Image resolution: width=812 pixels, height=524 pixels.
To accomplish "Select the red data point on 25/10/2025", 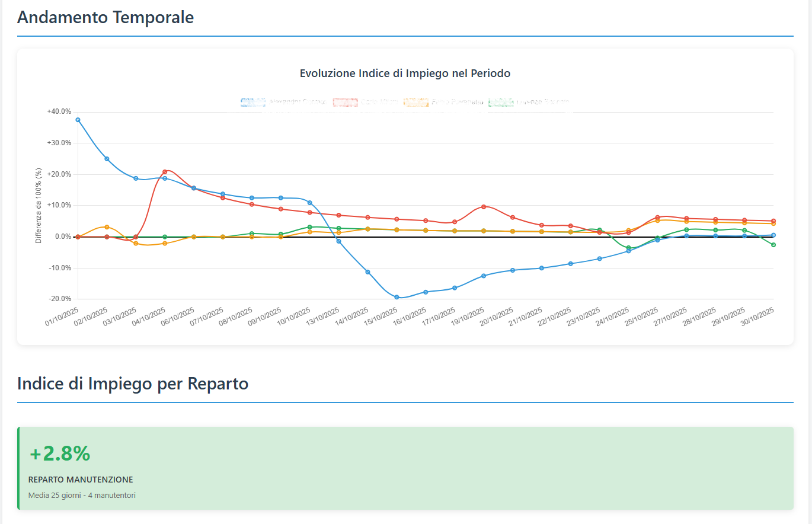I will 657,218.
